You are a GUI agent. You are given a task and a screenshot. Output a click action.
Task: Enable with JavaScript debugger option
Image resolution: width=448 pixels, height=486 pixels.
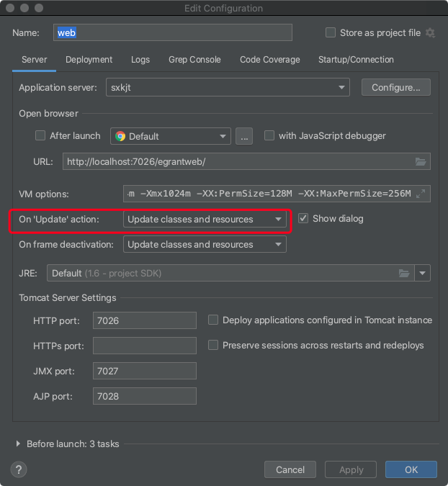pos(269,136)
